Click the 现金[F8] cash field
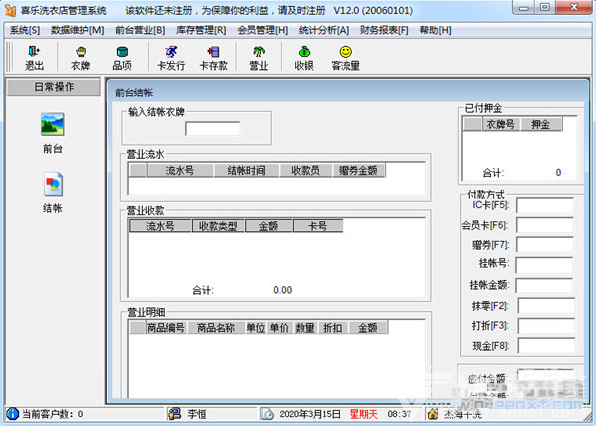596x426 pixels. pos(546,346)
